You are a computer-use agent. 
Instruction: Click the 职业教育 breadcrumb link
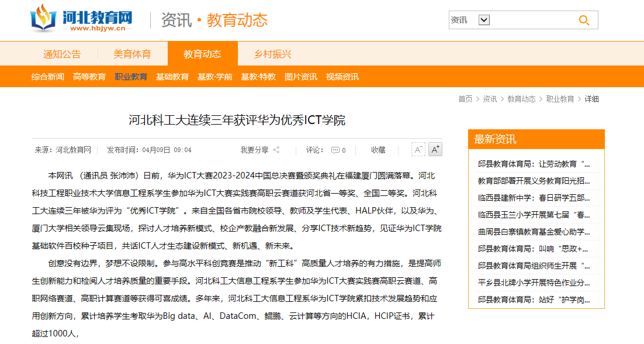tap(560, 99)
